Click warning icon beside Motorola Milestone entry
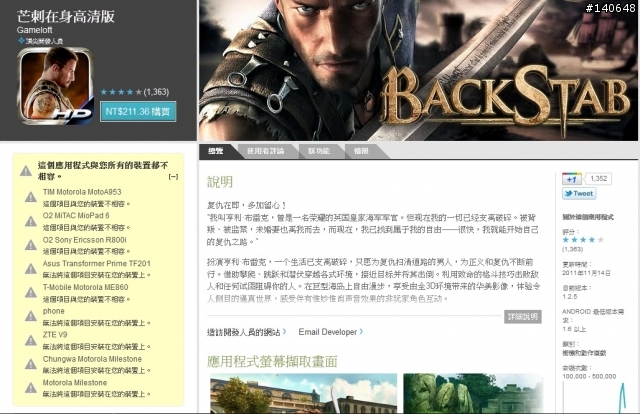640x414 pixels. pos(31,387)
